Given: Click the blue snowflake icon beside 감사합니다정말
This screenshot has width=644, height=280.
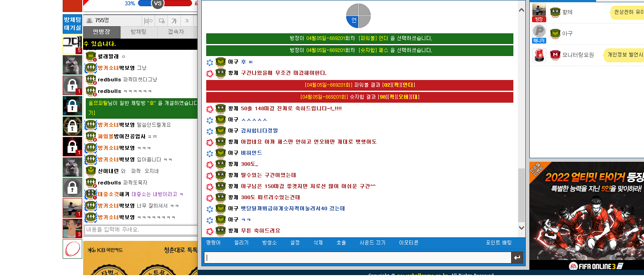Looking at the screenshot, I should (210, 131).
